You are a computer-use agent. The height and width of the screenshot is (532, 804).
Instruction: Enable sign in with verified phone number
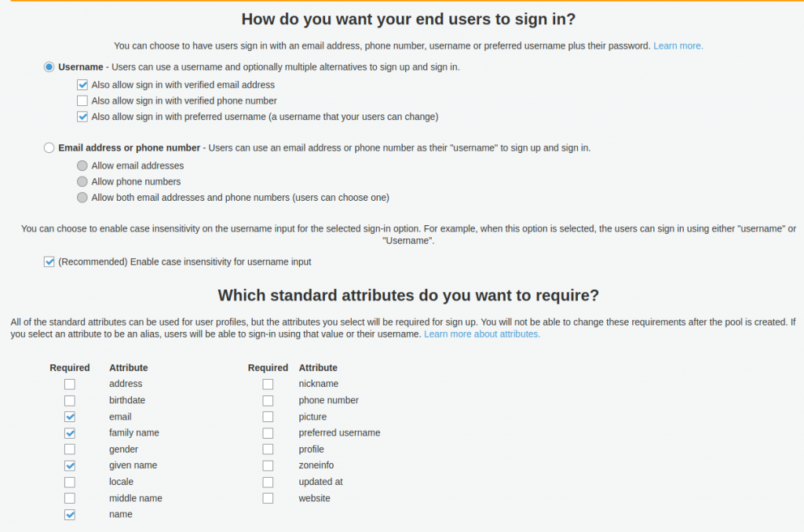[x=82, y=100]
